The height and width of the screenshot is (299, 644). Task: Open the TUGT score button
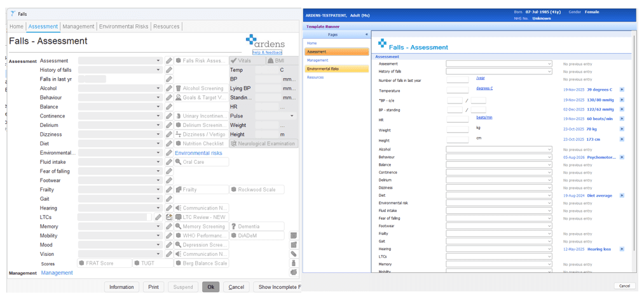[x=153, y=263]
